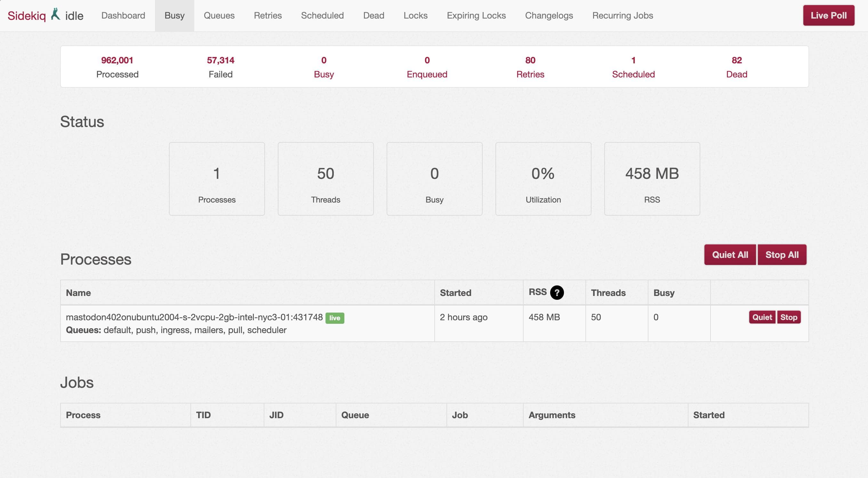This screenshot has width=868, height=478.
Task: Open the Recurring Jobs section
Action: pos(623,15)
